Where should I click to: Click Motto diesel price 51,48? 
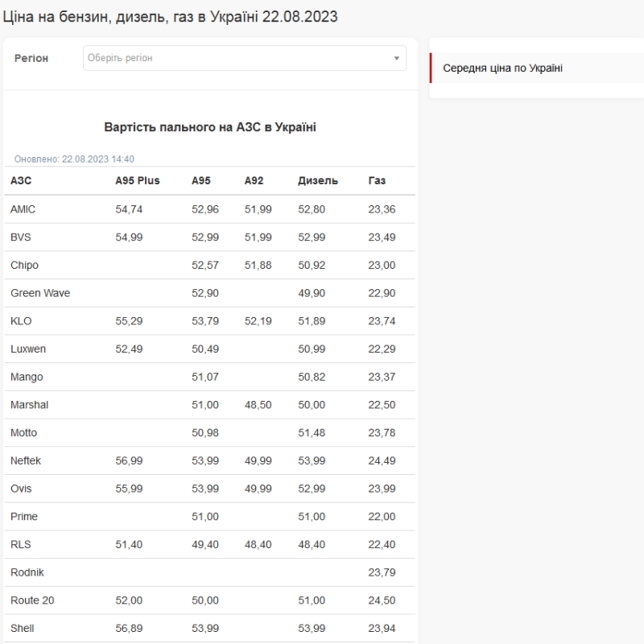(312, 433)
